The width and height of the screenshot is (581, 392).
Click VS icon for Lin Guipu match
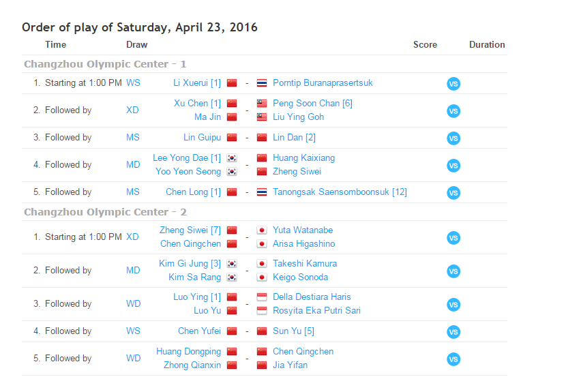453,138
